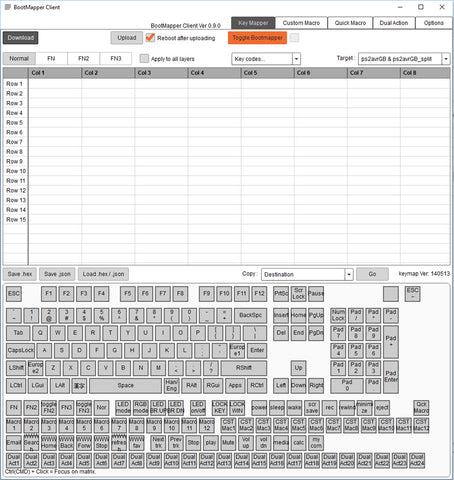Click the Go button
Viewport: 454px width, 480px height.
coord(372,274)
